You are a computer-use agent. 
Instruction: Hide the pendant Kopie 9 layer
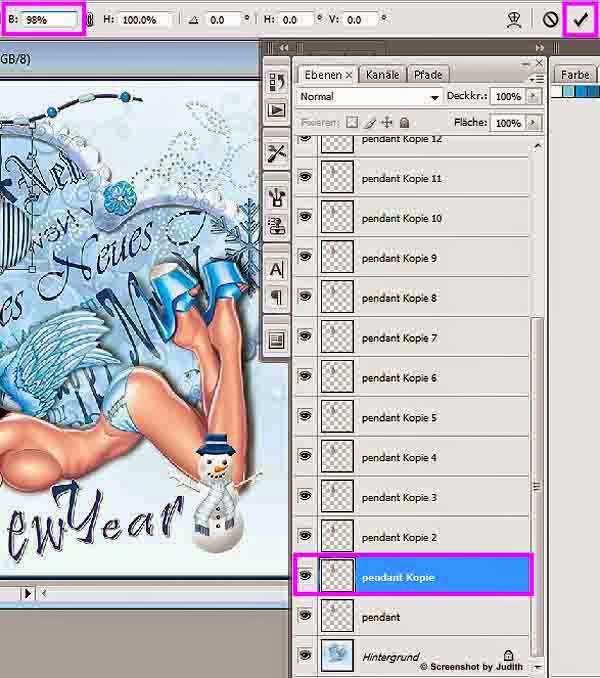coord(305,256)
